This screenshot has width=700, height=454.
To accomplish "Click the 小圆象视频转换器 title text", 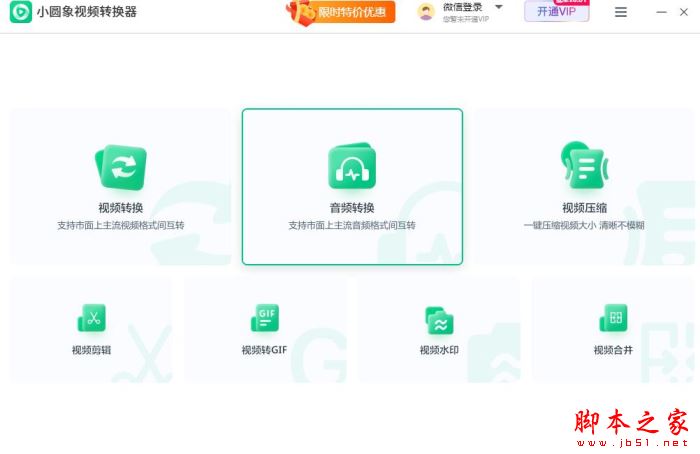I will coord(87,12).
